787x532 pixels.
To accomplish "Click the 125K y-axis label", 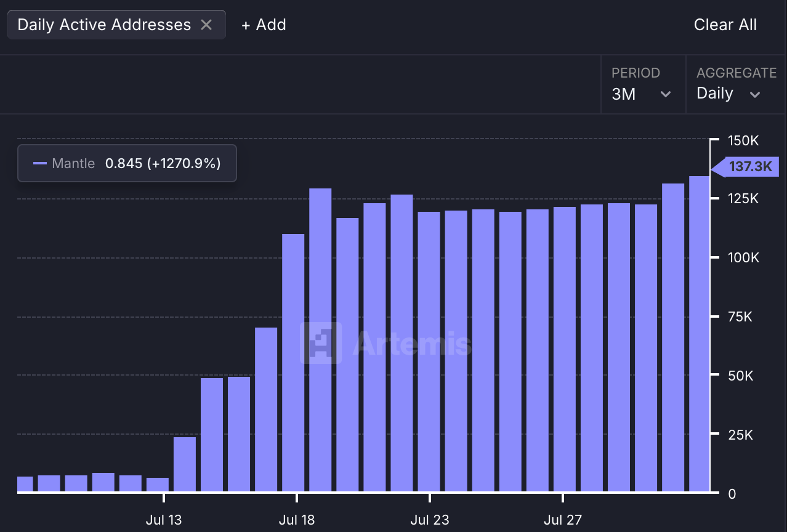I will (x=743, y=199).
